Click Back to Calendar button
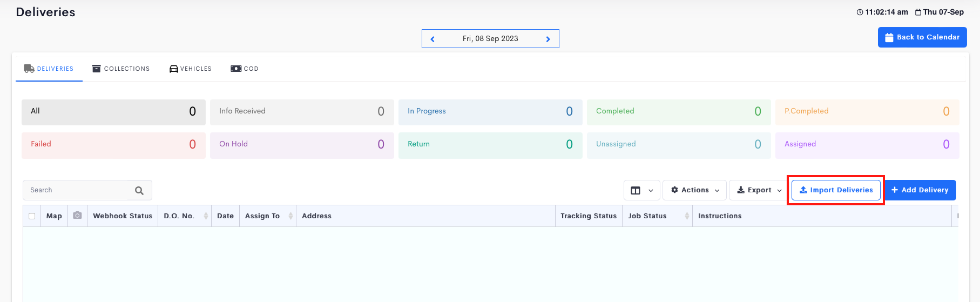 tap(922, 37)
